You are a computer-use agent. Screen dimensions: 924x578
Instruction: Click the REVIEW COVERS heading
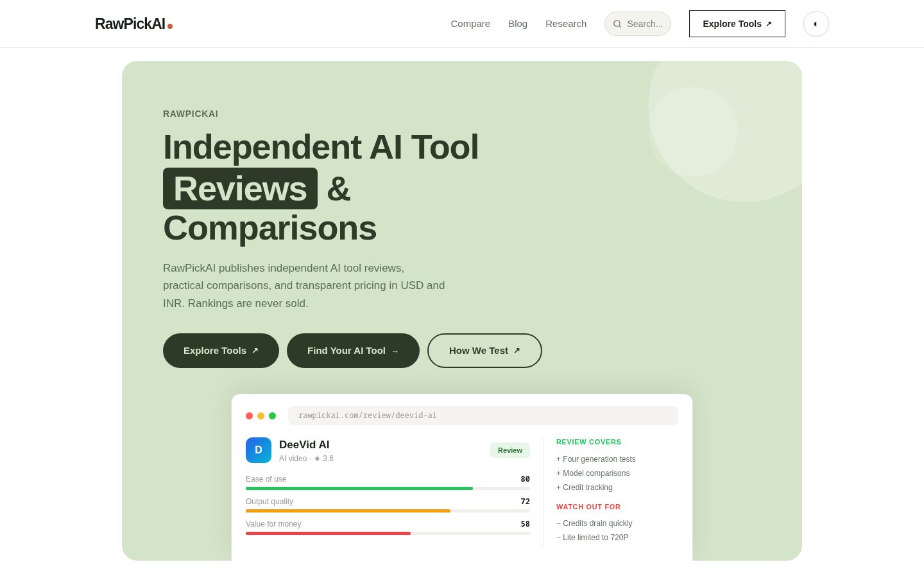pos(588,442)
